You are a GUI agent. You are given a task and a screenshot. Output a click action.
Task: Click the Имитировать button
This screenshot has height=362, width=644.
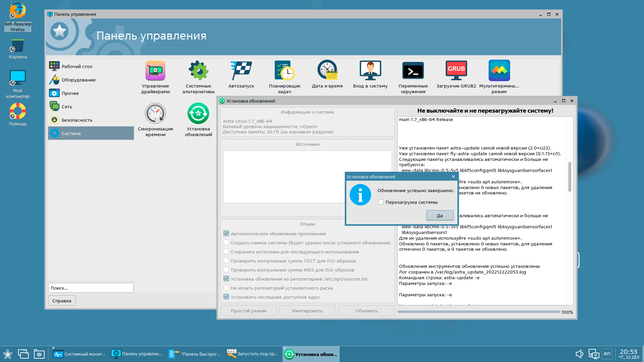click(307, 311)
